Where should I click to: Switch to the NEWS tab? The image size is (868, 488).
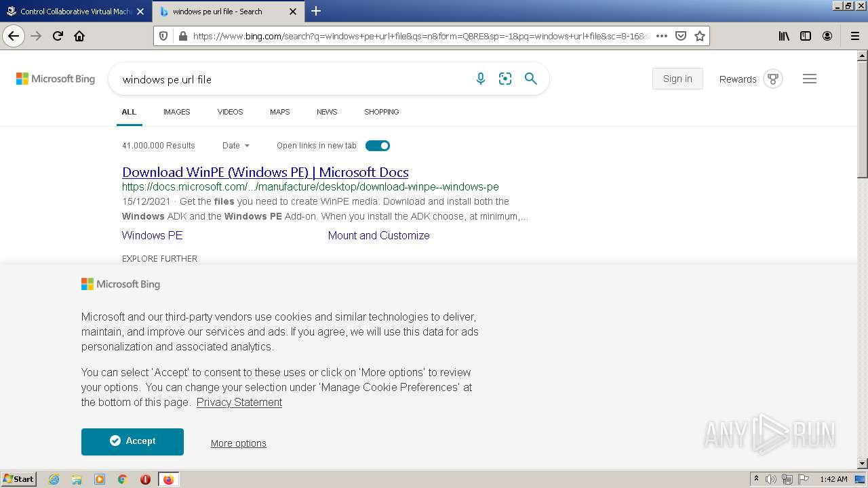pyautogui.click(x=327, y=112)
